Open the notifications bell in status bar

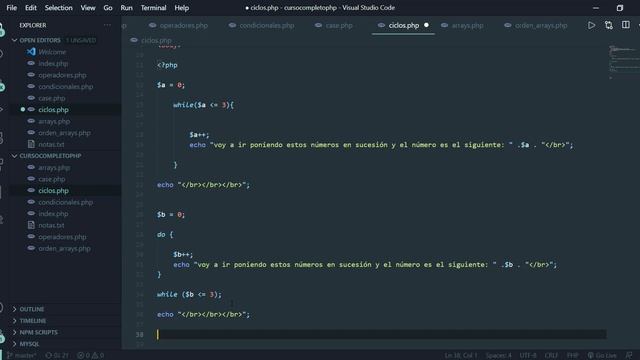629,356
